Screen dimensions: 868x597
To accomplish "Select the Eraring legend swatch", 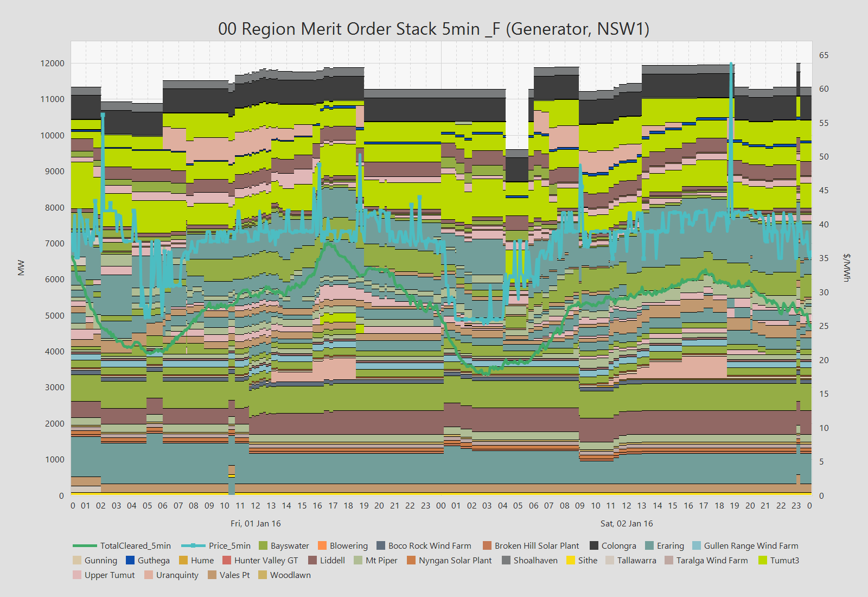I will tap(649, 545).
